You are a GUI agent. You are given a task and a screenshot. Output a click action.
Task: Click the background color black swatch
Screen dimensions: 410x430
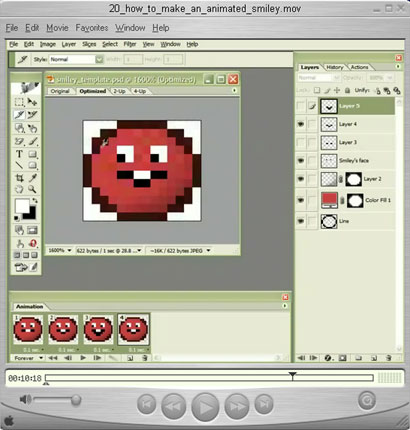(31, 215)
